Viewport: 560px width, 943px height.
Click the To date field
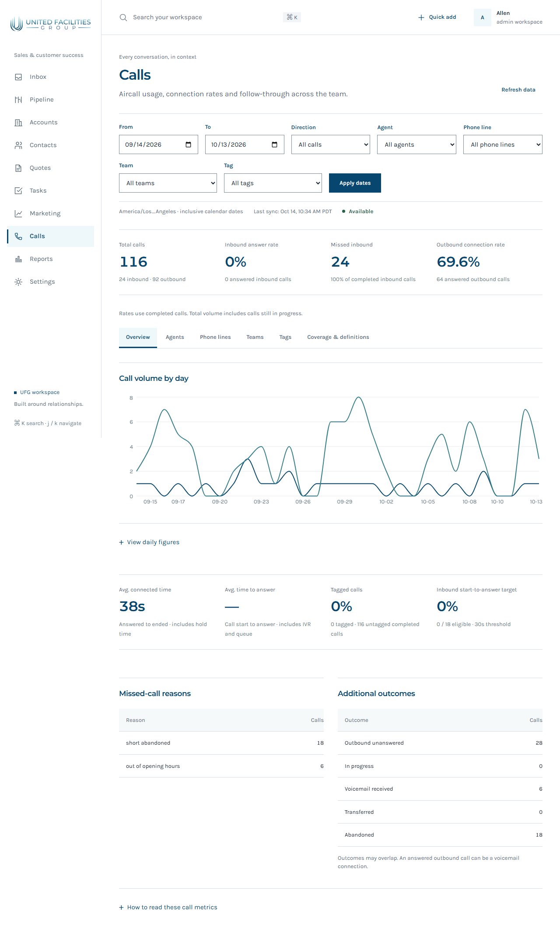(x=245, y=144)
